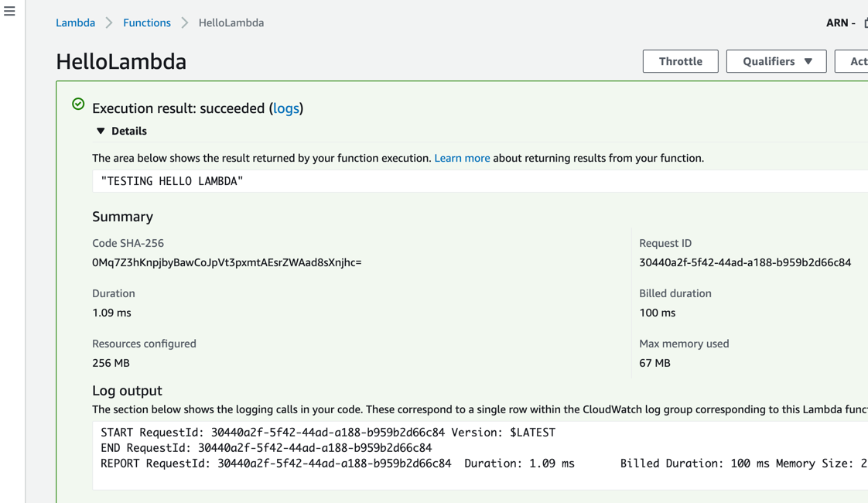Open the execution logs link
The height and width of the screenshot is (503, 868).
click(286, 108)
